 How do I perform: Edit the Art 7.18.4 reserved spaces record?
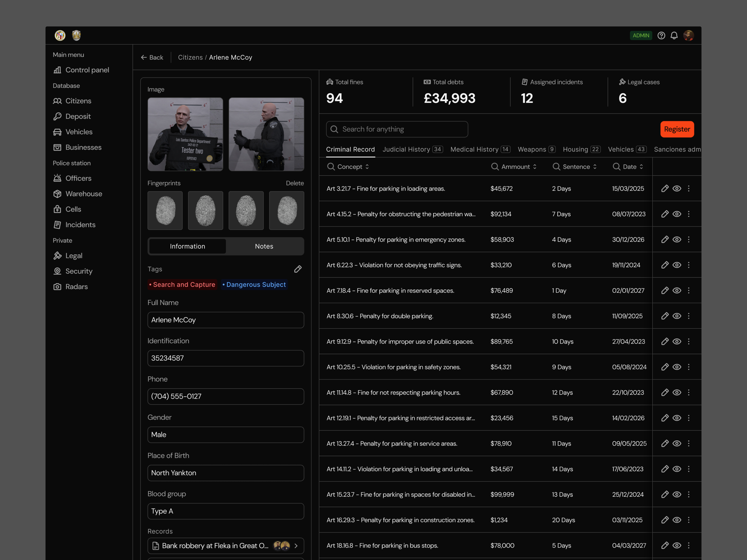pos(665,290)
